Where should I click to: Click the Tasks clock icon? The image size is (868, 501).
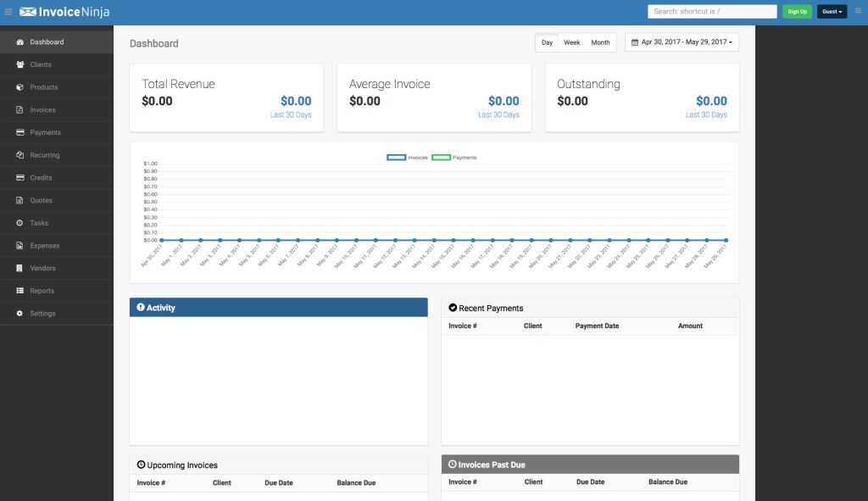[x=20, y=223]
